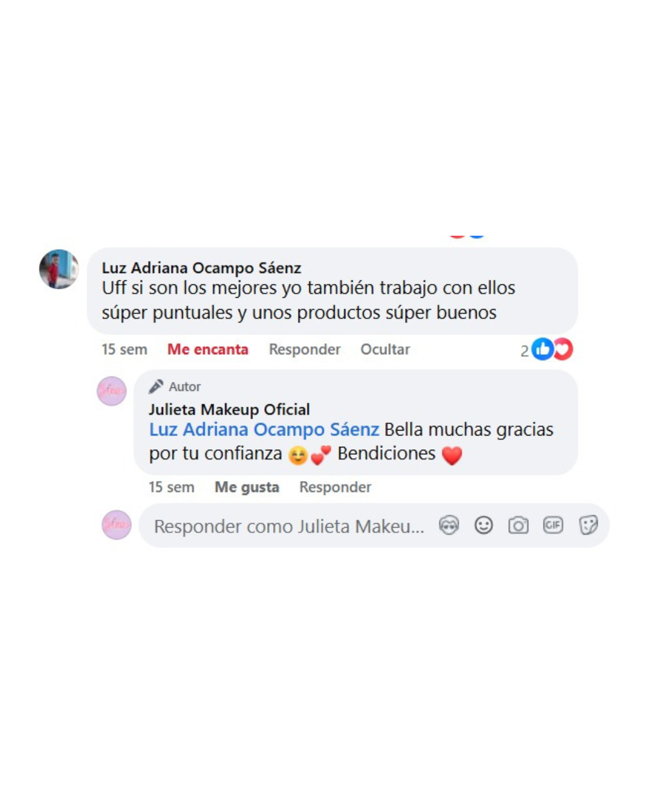The image size is (650, 812).
Task: Open the 15 sem timestamp on first comment
Action: click(x=125, y=349)
